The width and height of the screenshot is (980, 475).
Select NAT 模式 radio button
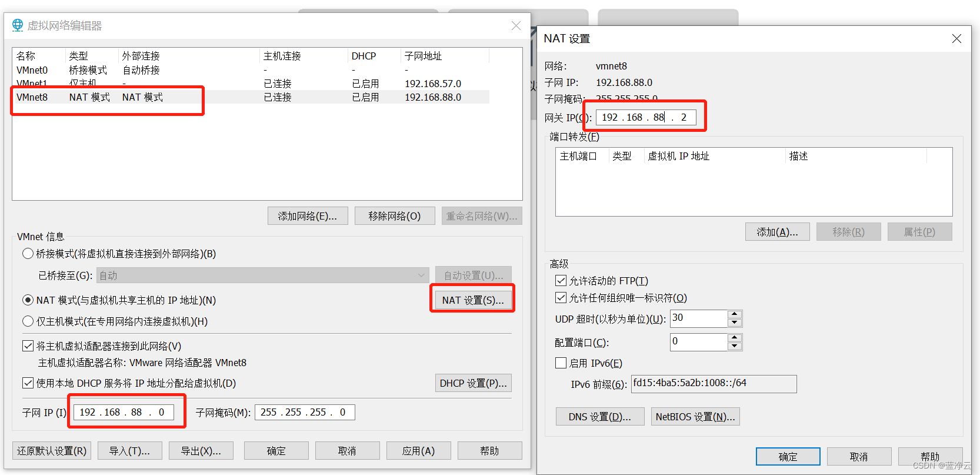tap(28, 300)
